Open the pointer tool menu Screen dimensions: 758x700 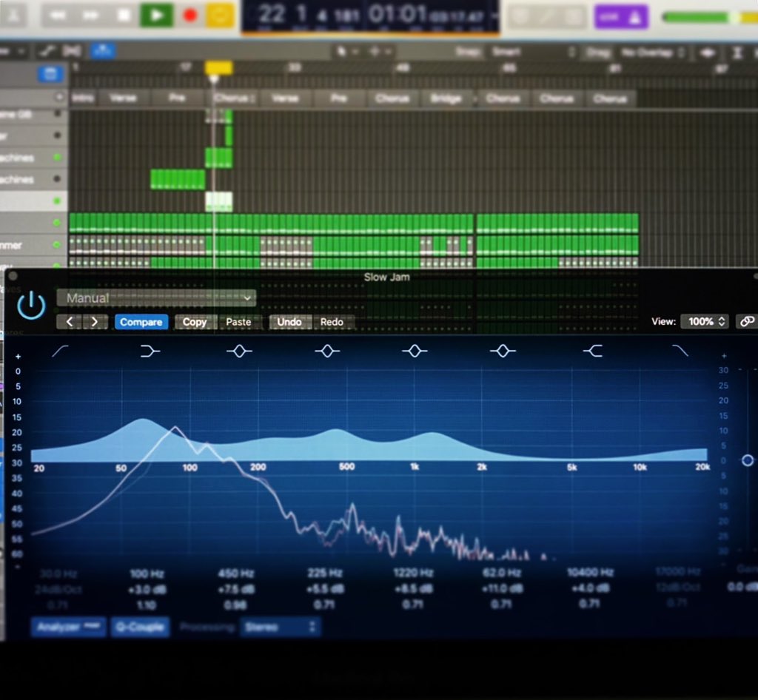347,51
